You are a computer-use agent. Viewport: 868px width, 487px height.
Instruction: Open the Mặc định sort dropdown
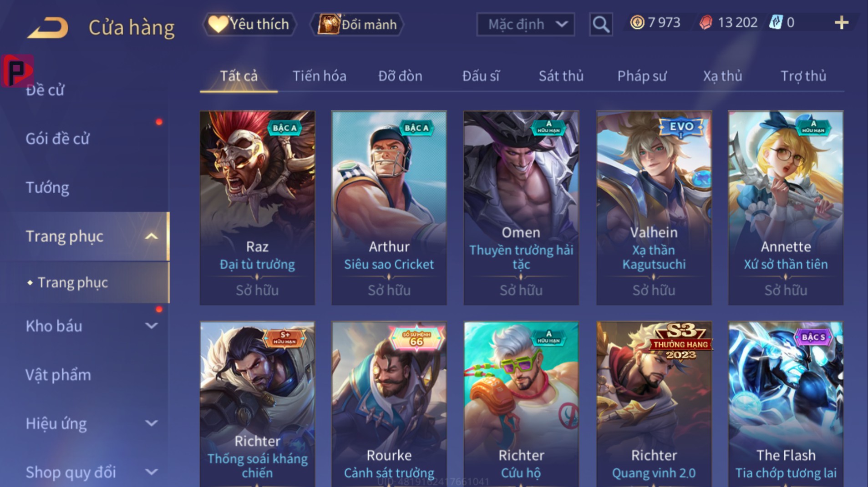click(525, 24)
